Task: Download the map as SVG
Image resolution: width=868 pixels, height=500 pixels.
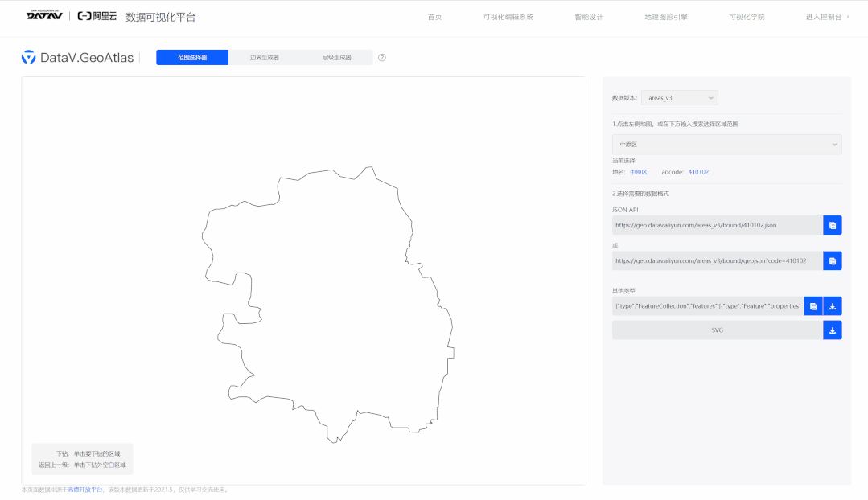Action: point(832,330)
